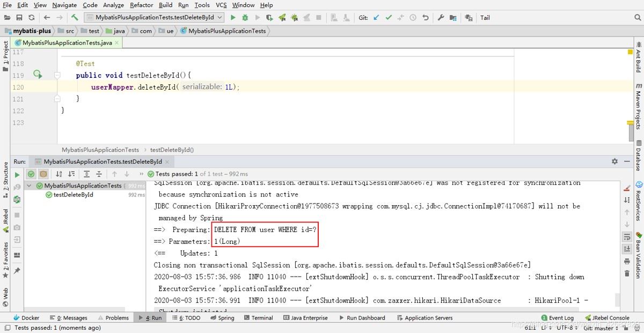Click the Git Update Project arrow
This screenshot has height=333, width=644.
[376, 18]
